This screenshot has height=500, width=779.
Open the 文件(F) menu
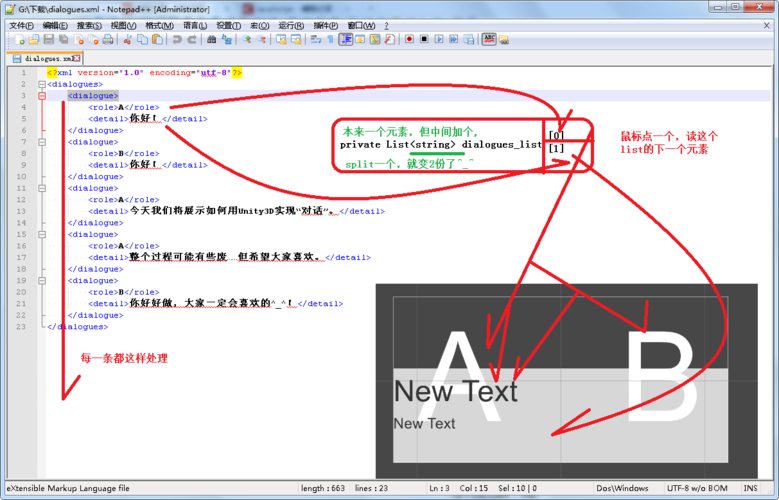click(21, 25)
